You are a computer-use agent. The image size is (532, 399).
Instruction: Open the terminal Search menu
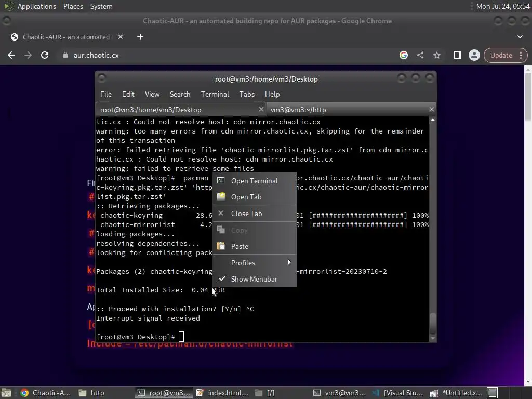(x=180, y=95)
